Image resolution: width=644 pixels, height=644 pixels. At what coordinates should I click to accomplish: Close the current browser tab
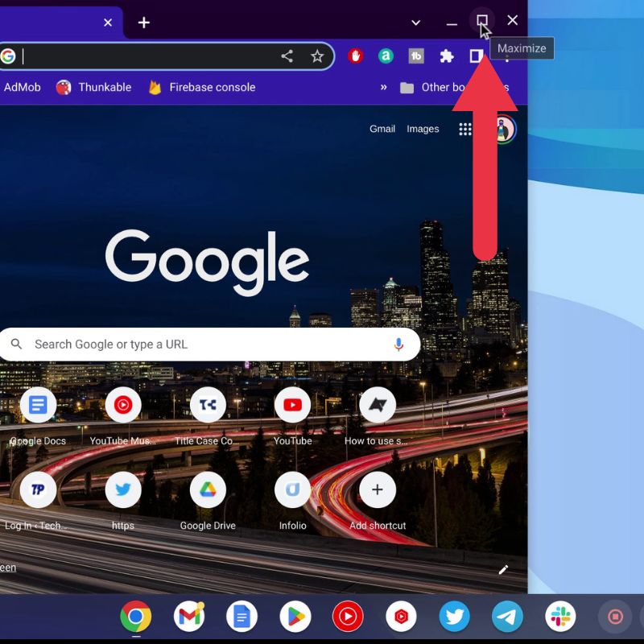click(108, 23)
